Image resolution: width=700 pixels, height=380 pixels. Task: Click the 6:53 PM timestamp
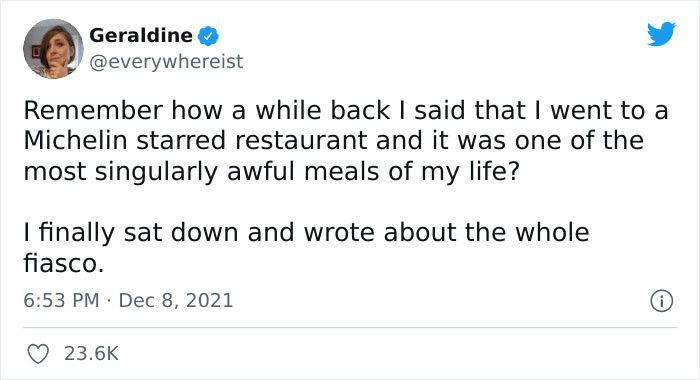pyautogui.click(x=61, y=300)
